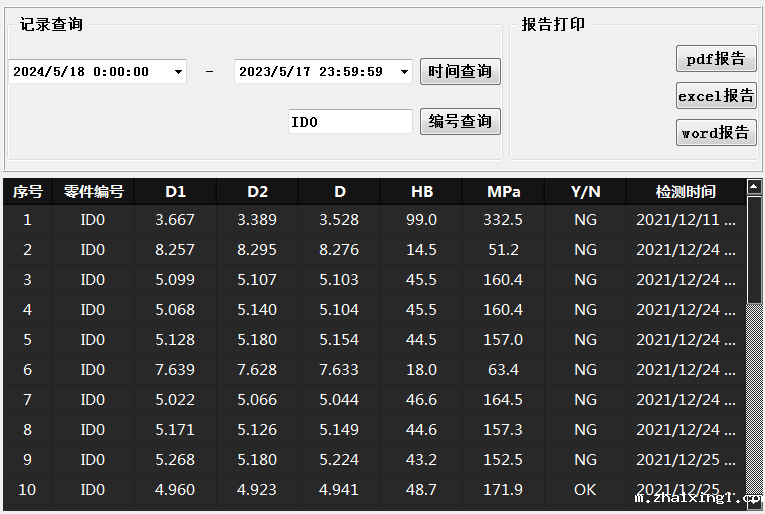
Task: Open the start date dropdown 2024/5/18
Action: [x=178, y=72]
